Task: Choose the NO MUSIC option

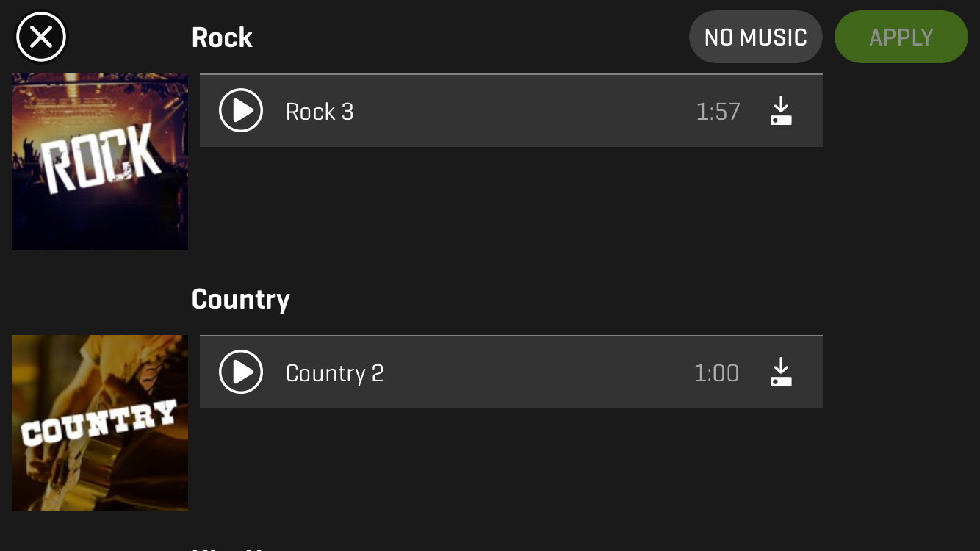Action: (x=755, y=37)
